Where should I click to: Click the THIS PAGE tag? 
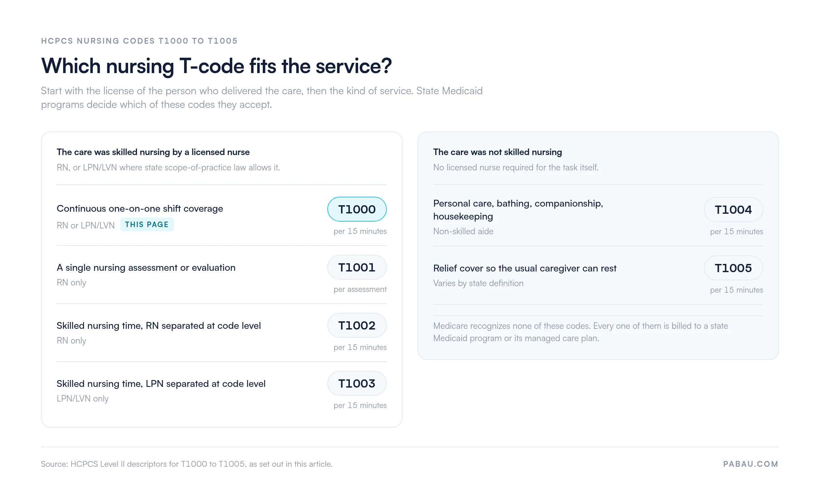point(147,224)
